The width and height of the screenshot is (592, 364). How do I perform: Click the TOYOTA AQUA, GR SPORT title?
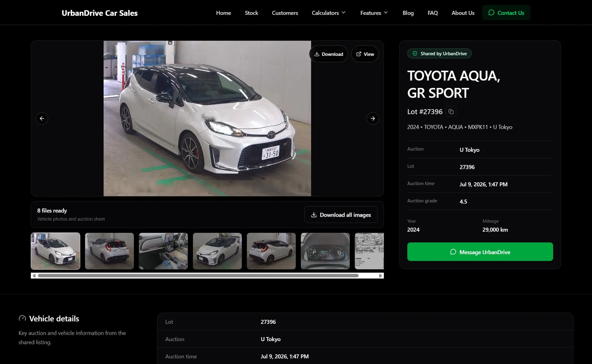[454, 84]
